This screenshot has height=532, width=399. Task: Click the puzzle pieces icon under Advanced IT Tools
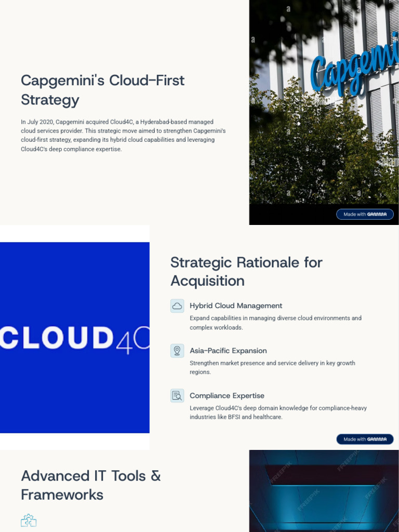pyautogui.click(x=29, y=521)
